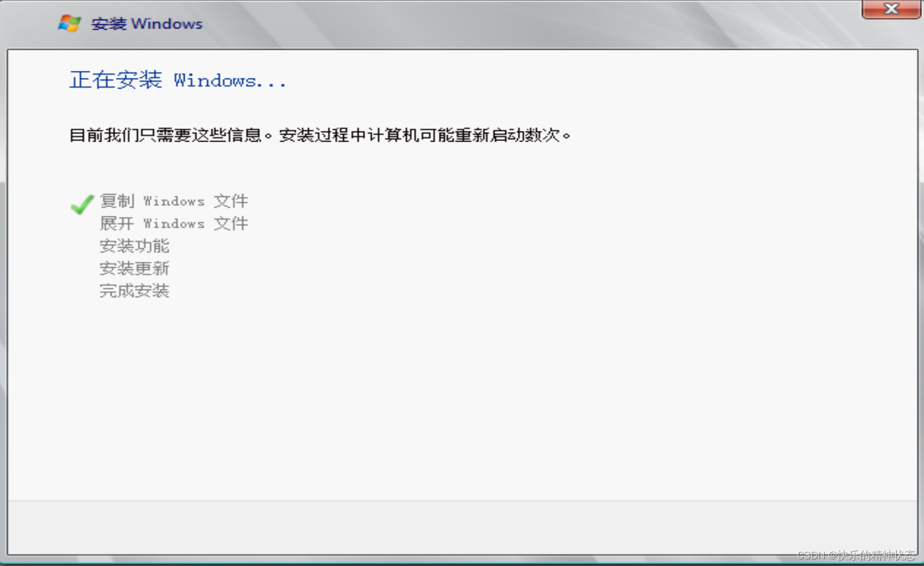Click the green checkmark beside 复制 Windows 文件
This screenshot has width=924, height=566.
click(82, 204)
